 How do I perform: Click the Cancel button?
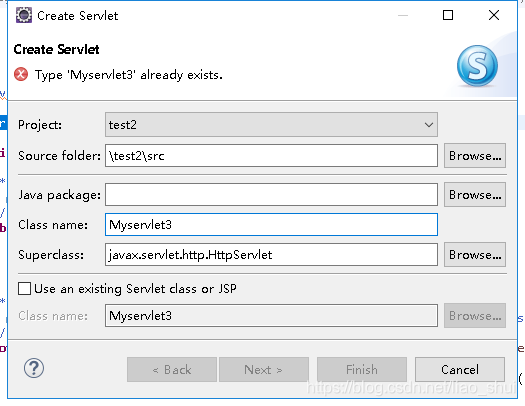pos(460,370)
